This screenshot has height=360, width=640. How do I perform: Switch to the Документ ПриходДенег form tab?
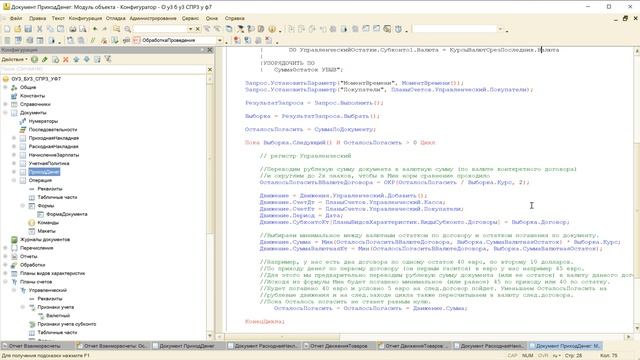point(187,346)
